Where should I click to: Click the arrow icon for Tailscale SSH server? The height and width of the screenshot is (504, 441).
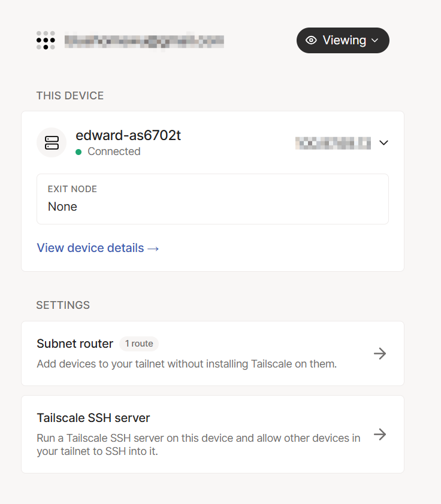[x=380, y=434]
